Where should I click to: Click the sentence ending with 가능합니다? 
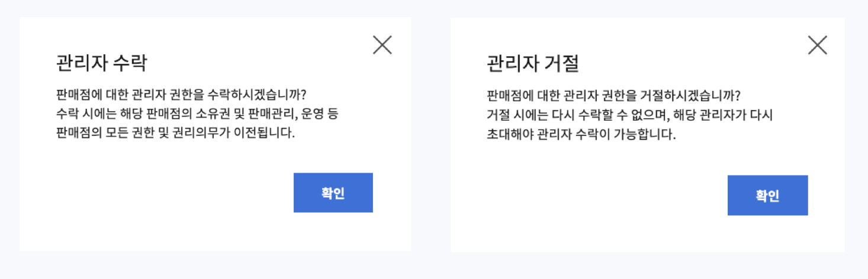581,134
